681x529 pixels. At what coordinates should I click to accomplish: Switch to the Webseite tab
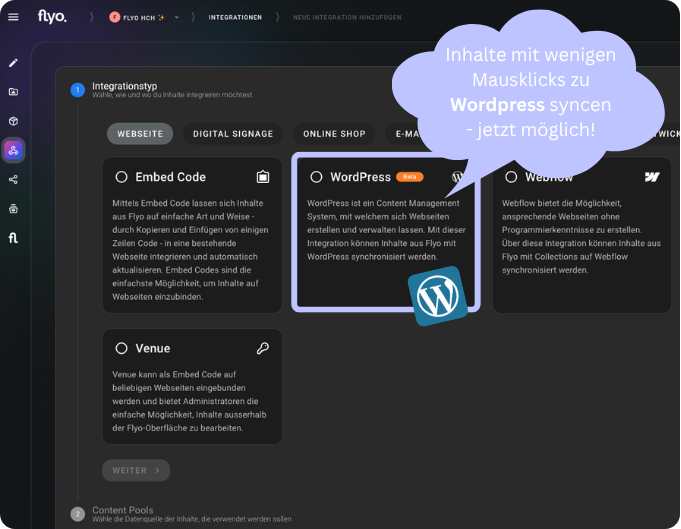140,134
